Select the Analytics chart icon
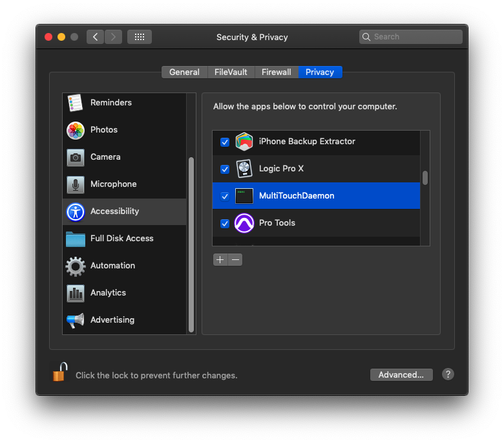 pyautogui.click(x=76, y=293)
